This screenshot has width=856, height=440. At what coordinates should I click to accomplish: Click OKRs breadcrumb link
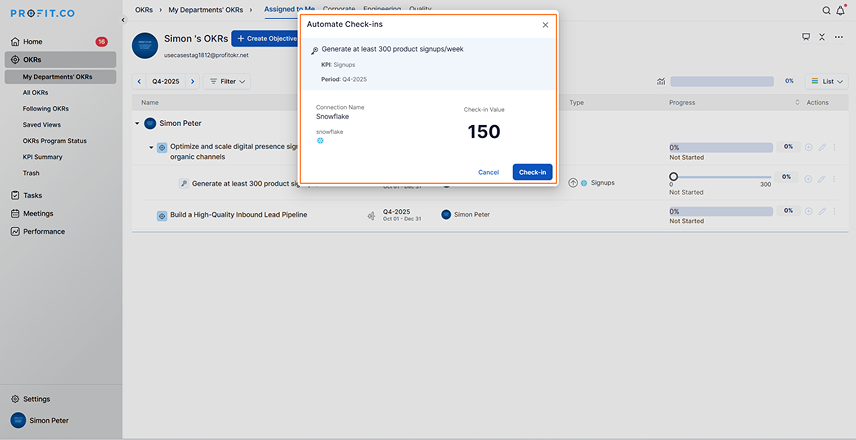(144, 9)
